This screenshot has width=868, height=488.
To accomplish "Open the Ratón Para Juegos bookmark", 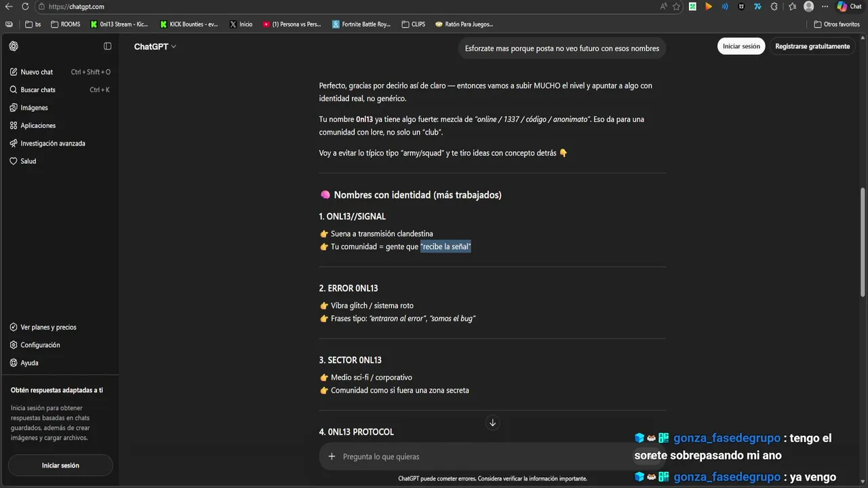I will 465,24.
